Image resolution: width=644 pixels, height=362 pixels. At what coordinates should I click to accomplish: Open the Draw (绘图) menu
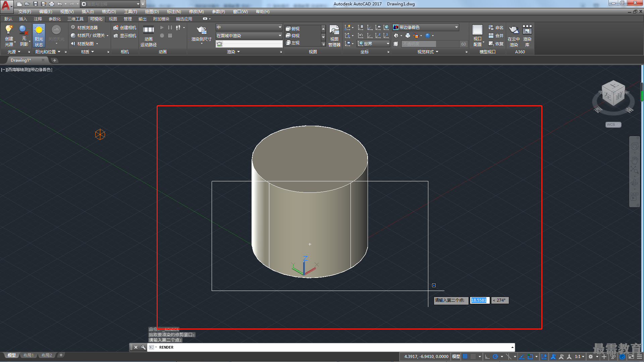[152, 11]
